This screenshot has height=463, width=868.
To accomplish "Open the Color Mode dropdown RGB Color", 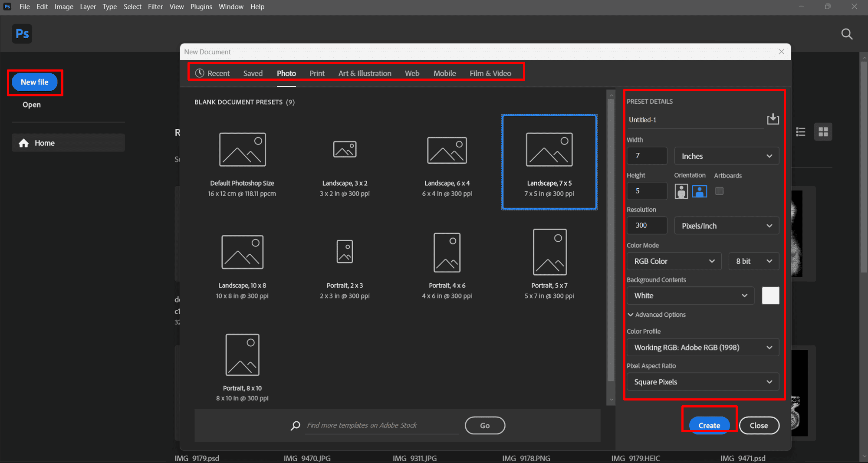I will (x=674, y=261).
